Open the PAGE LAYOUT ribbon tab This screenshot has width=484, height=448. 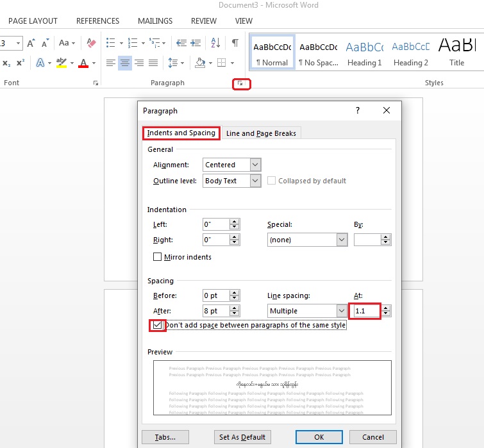[33, 21]
